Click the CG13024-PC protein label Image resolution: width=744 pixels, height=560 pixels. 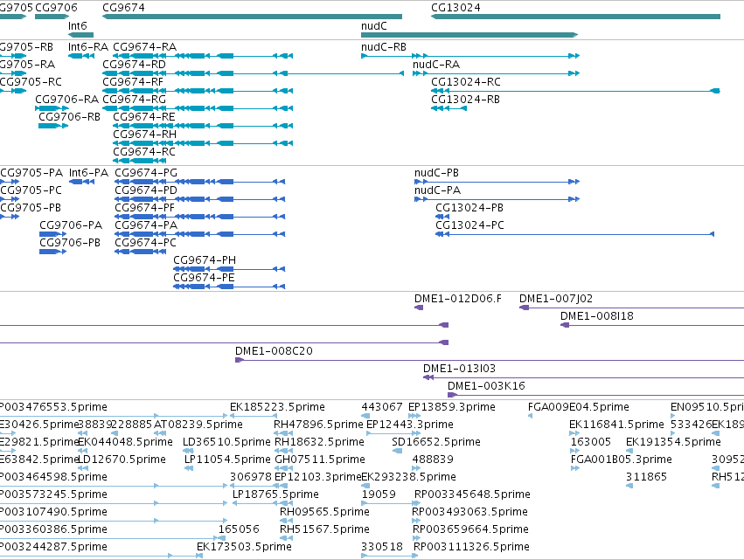(469, 225)
